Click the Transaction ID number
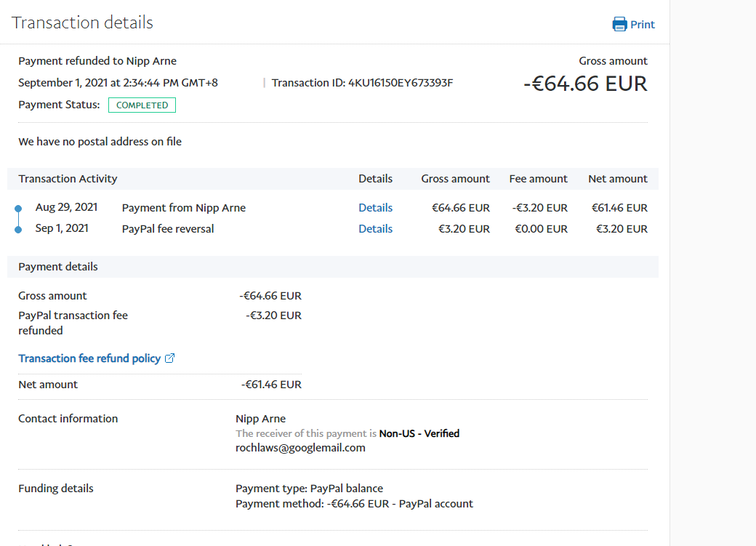This screenshot has width=756, height=546. tap(401, 83)
